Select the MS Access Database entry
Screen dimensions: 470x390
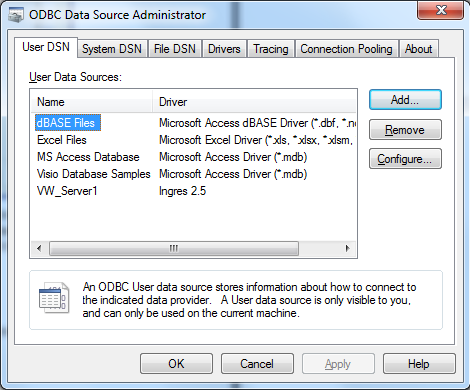point(194,157)
